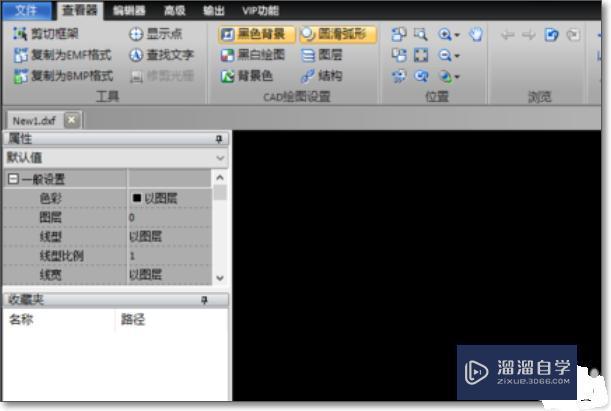Open the 结构 structure view
The image size is (611, 411).
click(x=322, y=76)
